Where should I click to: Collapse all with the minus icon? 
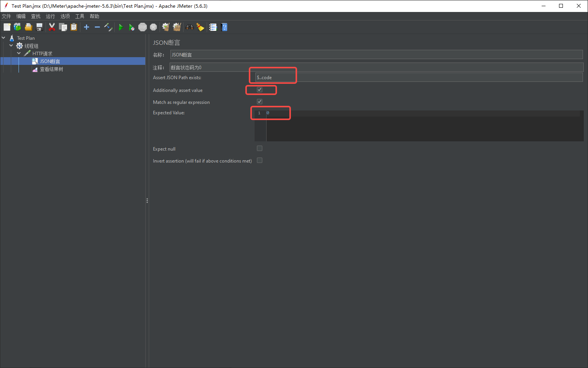(97, 27)
